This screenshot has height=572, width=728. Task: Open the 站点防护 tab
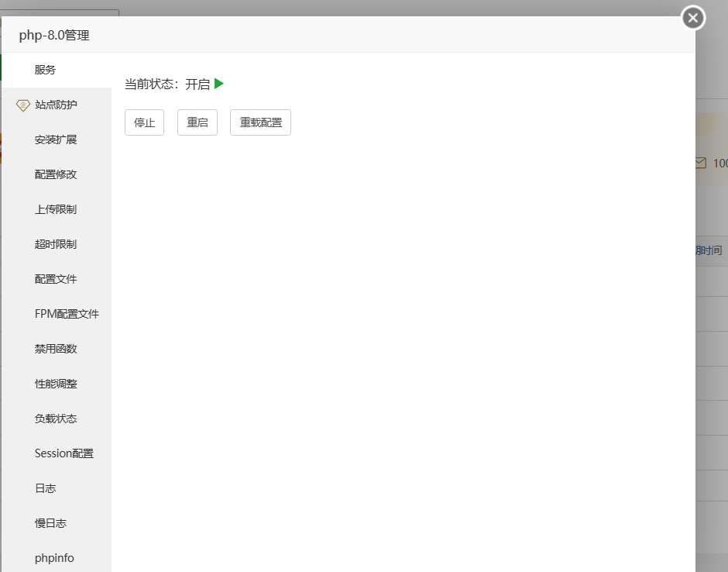(x=57, y=105)
